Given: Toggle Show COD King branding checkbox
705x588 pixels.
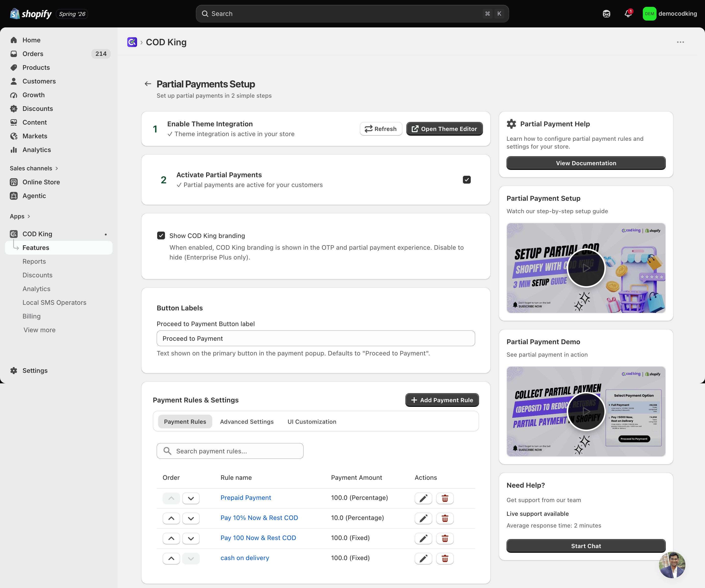Looking at the screenshot, I should pyautogui.click(x=161, y=236).
